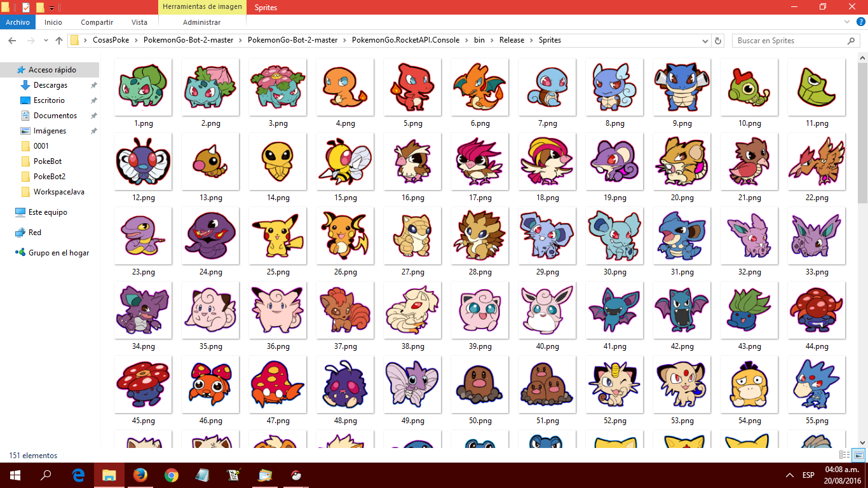Select the Raichu sprite 26.png
Viewport: 868px width, 488px height.
coord(345,236)
